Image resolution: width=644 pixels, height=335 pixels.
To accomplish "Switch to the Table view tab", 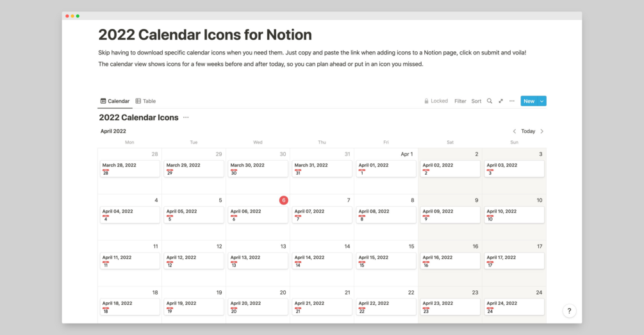I will [x=145, y=101].
